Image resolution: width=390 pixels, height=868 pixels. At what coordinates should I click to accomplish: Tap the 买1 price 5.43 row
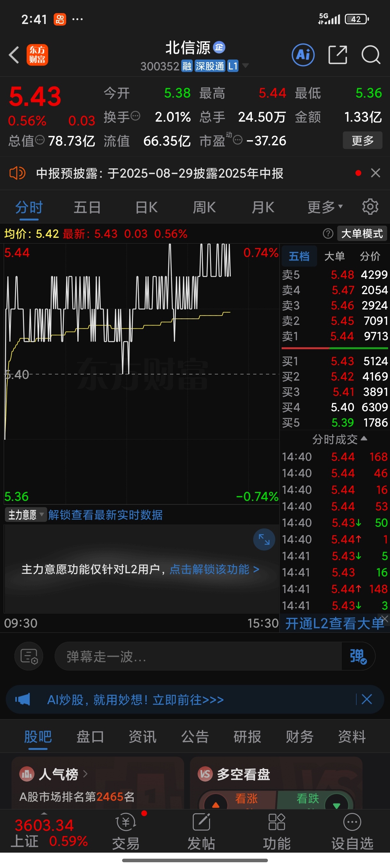pos(335,361)
